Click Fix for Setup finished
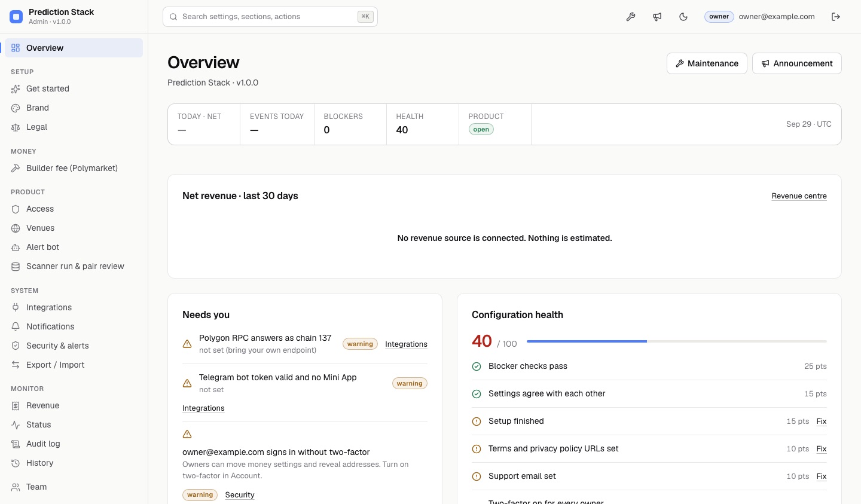Screen dimensions: 861x504 tap(822, 421)
